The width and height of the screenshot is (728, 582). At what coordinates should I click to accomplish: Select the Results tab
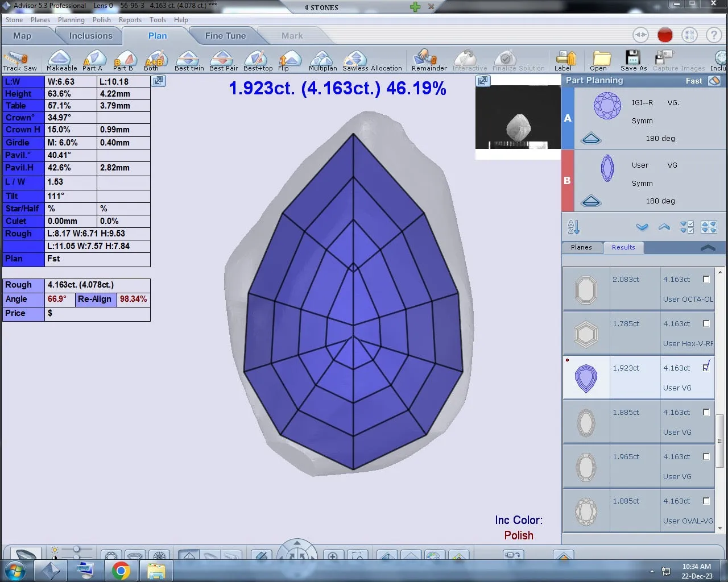(x=623, y=247)
